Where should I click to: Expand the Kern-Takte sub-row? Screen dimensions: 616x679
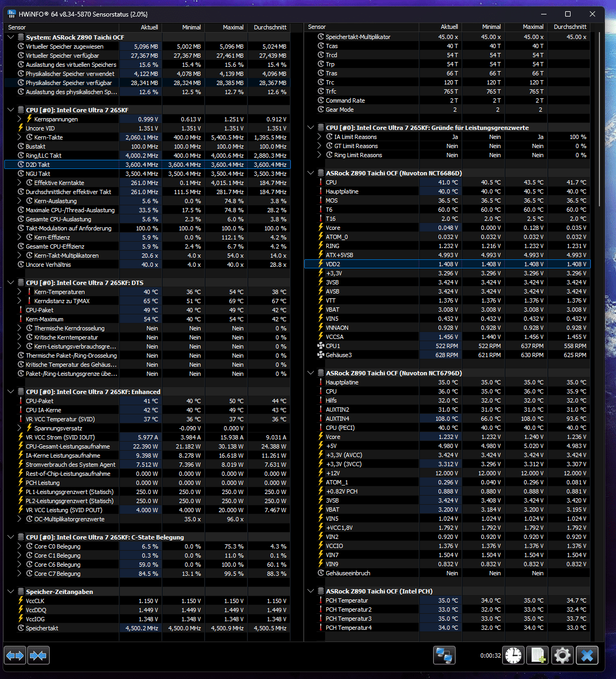pyautogui.click(x=19, y=137)
